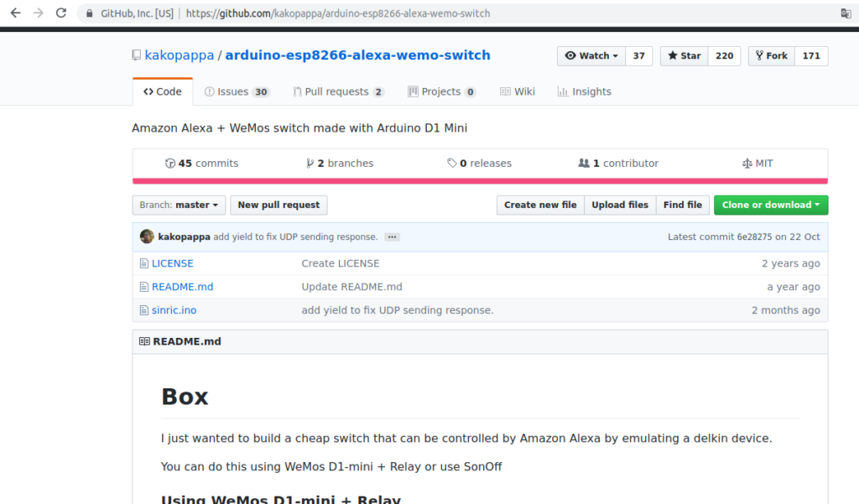Click the file icon beside README.md row
The width and height of the screenshot is (859, 504).
(x=144, y=287)
